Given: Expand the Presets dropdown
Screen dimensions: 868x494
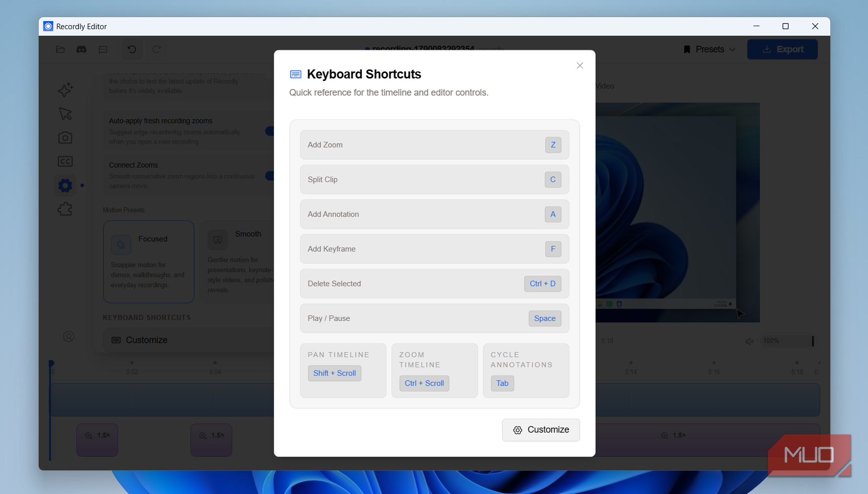Looking at the screenshot, I should point(709,49).
